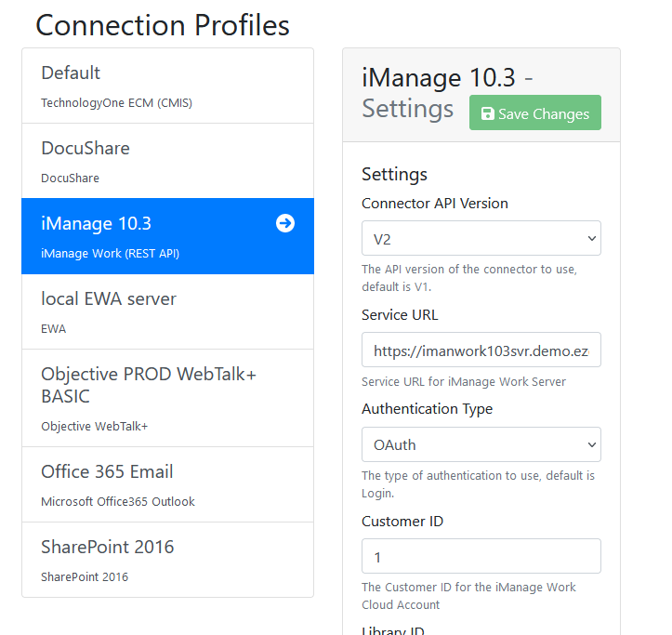Click the arrow circle icon on iManage 10.3
Viewport: 672px width, 635px height.
point(285,223)
